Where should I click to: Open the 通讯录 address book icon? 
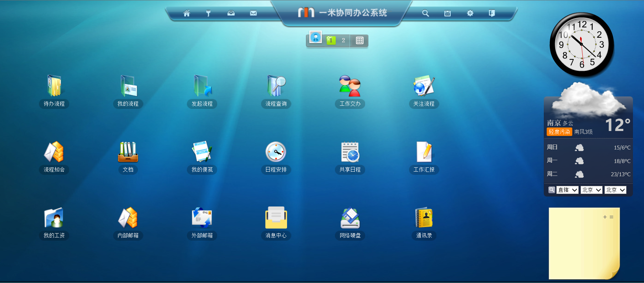pyautogui.click(x=424, y=218)
